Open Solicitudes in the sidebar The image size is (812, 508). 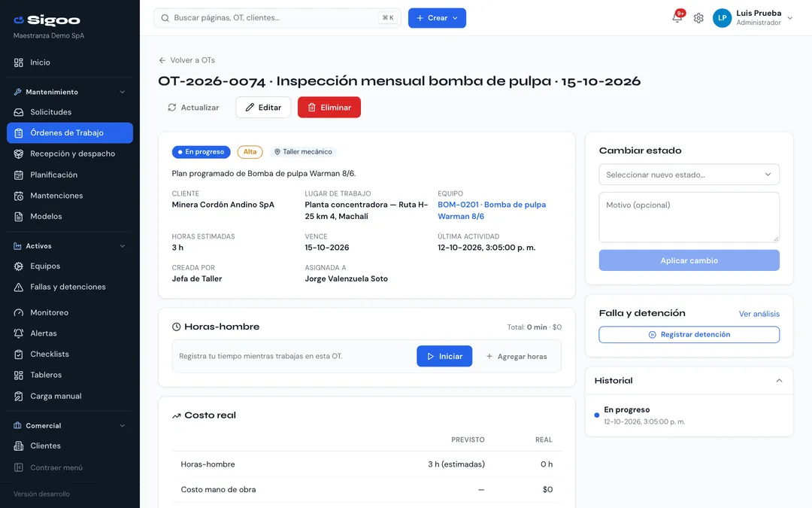(70, 112)
